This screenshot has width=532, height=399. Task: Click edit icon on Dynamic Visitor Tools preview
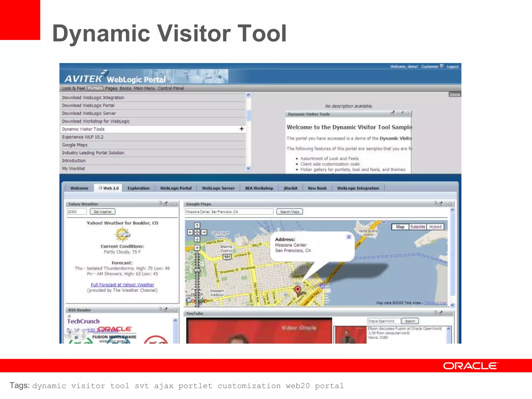(x=393, y=113)
